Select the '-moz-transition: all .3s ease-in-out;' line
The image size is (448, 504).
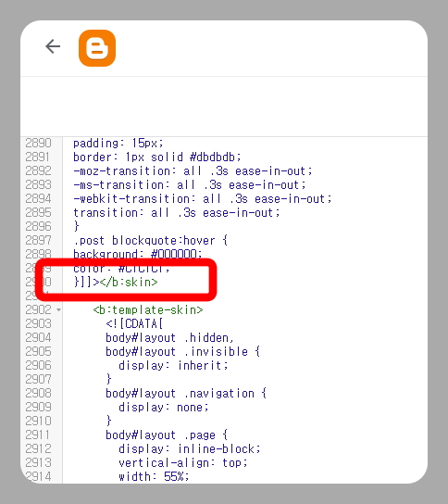click(193, 171)
